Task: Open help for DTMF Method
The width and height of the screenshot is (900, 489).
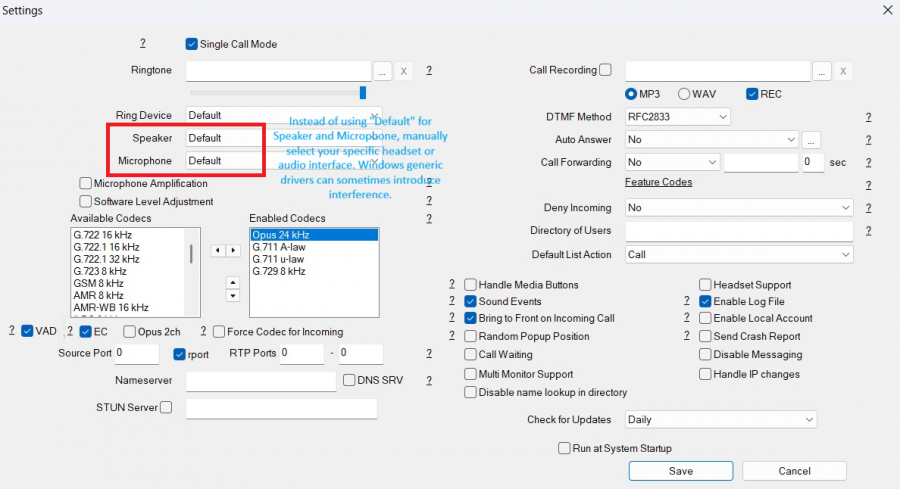Action: (x=868, y=117)
